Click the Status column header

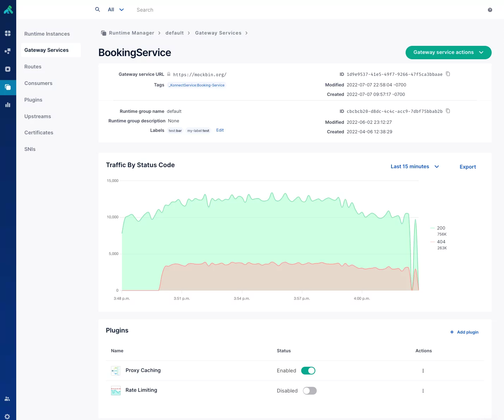pyautogui.click(x=284, y=351)
